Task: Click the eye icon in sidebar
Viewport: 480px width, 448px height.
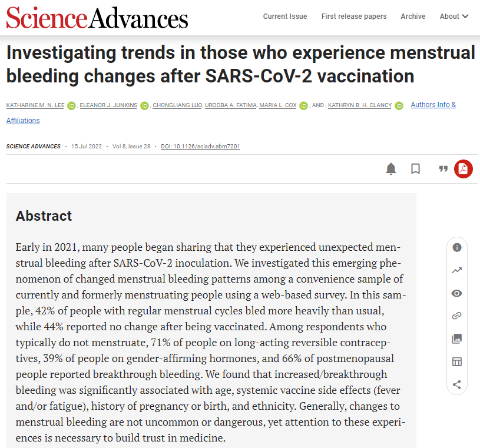Action: 456,293
